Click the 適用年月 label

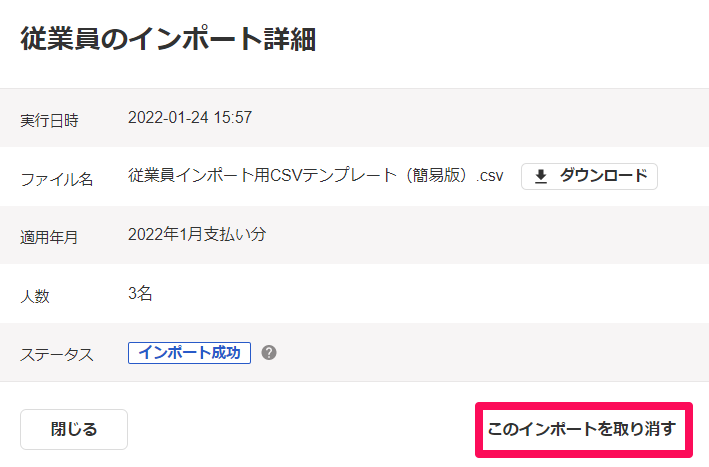49,237
